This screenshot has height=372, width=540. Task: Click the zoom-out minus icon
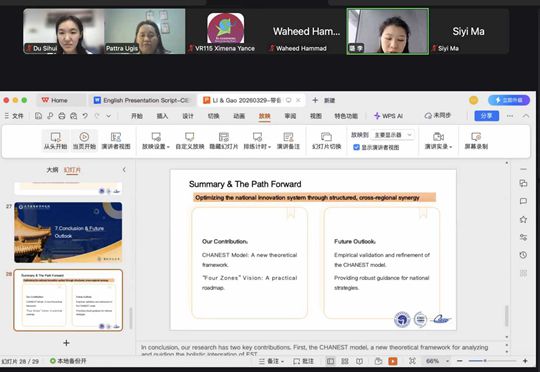pos(459,361)
